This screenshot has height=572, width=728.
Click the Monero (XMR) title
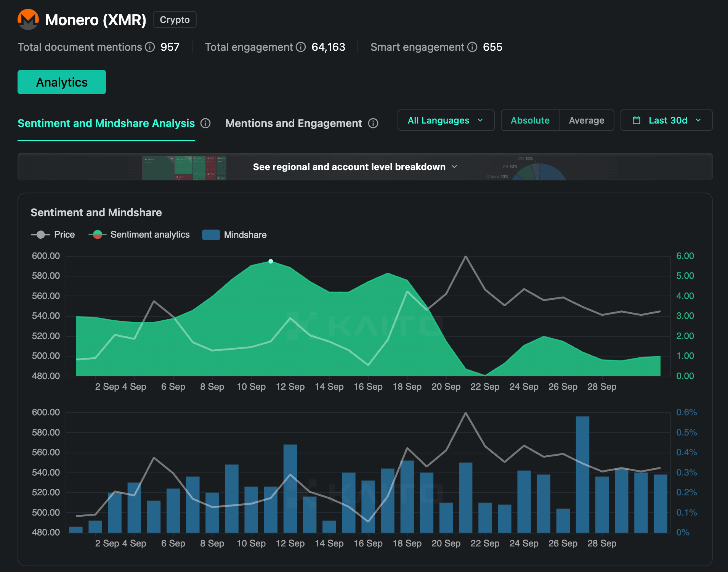click(96, 20)
